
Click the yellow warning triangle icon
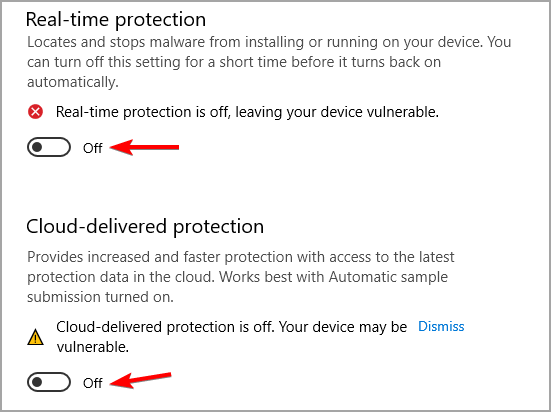35,337
